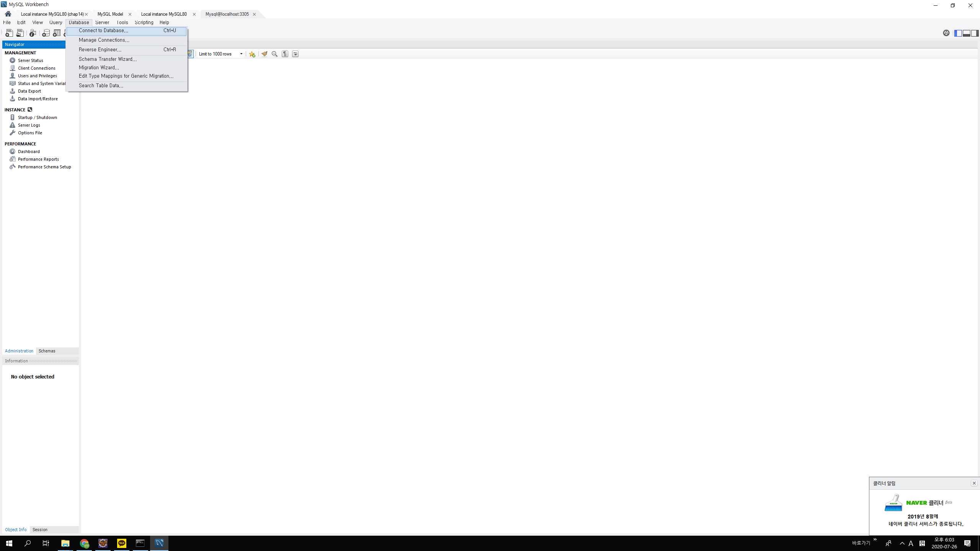Choose Search Table Data entry
Image resolution: width=980 pixels, height=551 pixels.
pyautogui.click(x=127, y=86)
